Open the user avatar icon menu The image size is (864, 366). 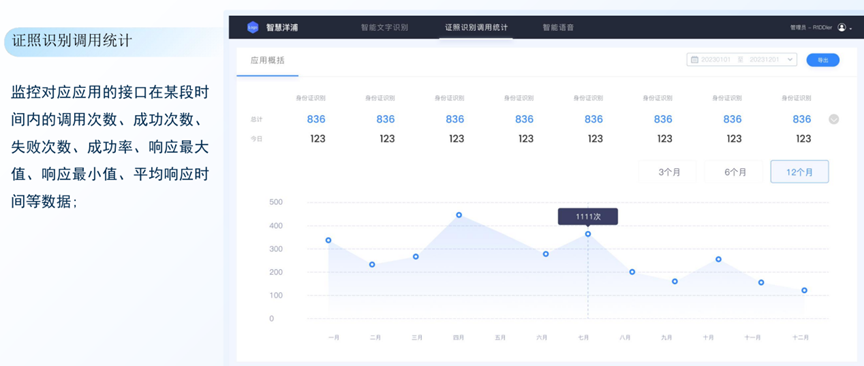click(x=841, y=27)
